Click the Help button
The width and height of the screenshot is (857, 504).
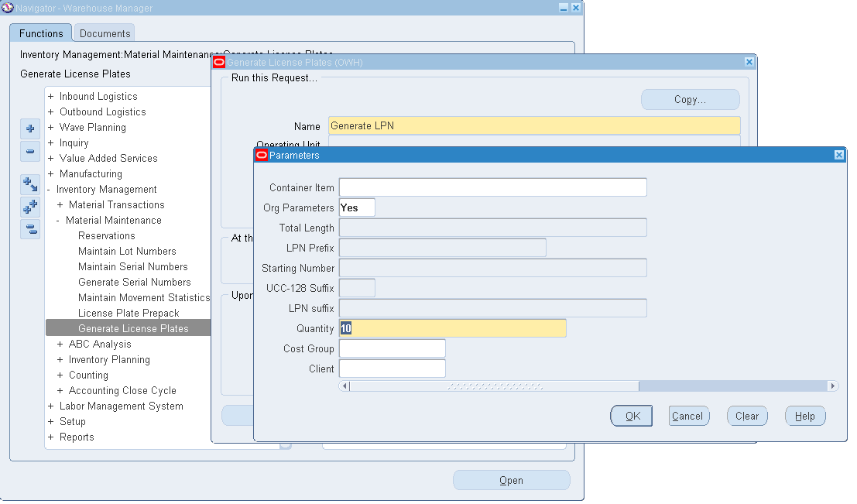pyautogui.click(x=804, y=416)
